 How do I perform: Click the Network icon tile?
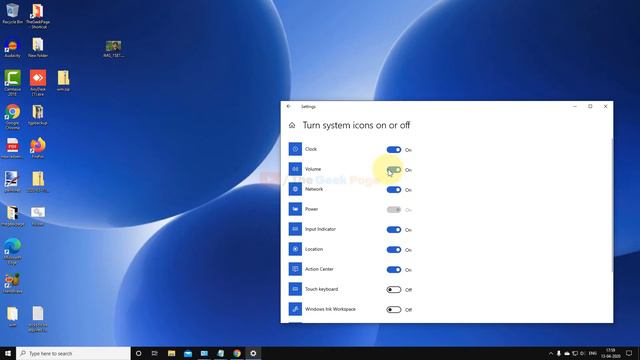(x=295, y=189)
